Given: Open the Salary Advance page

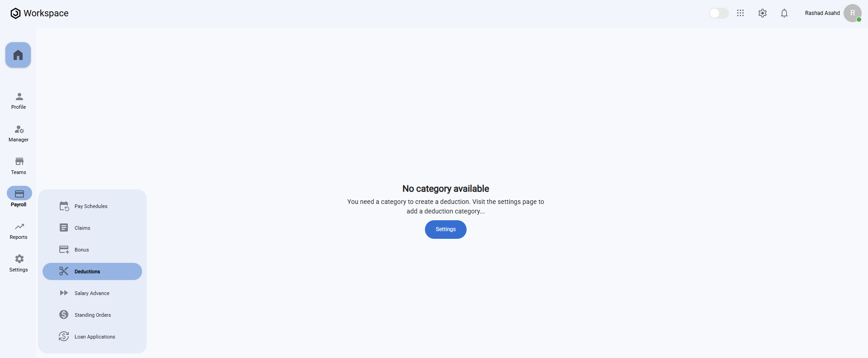Looking at the screenshot, I should [92, 293].
